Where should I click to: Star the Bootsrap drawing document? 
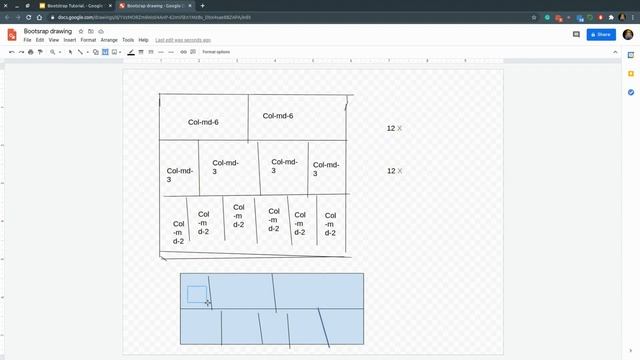click(x=81, y=31)
